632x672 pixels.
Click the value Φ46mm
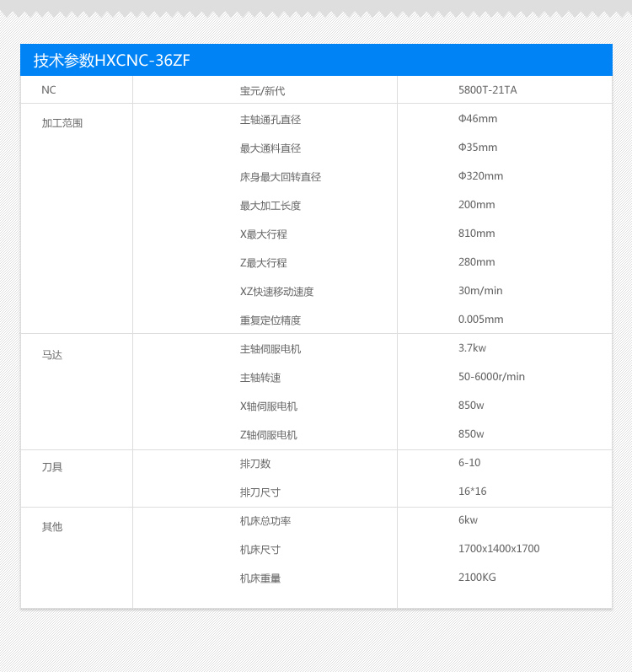click(x=478, y=119)
